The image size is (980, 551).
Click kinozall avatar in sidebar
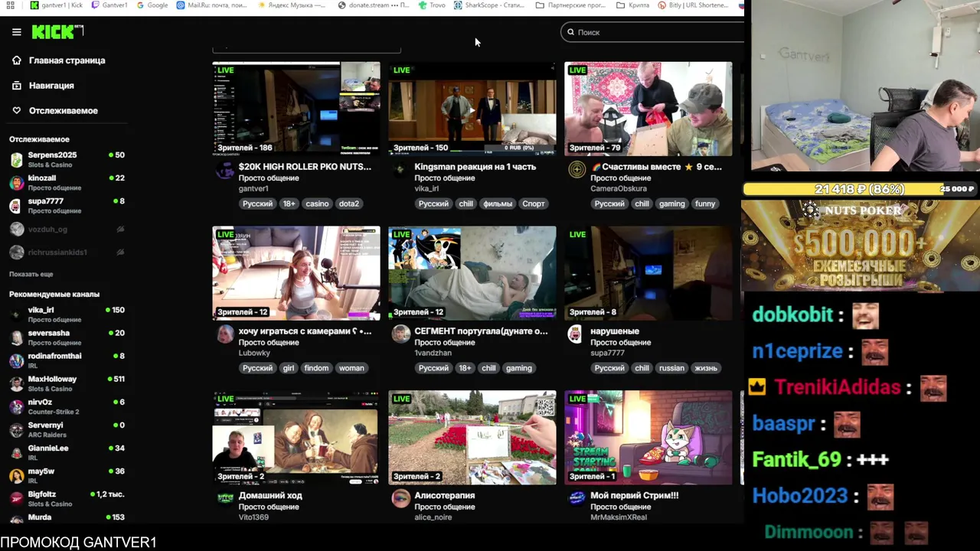[16, 183]
